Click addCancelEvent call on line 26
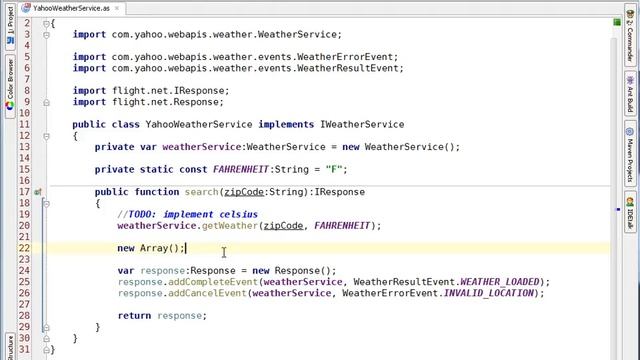This screenshot has width=640, height=360. 207,293
